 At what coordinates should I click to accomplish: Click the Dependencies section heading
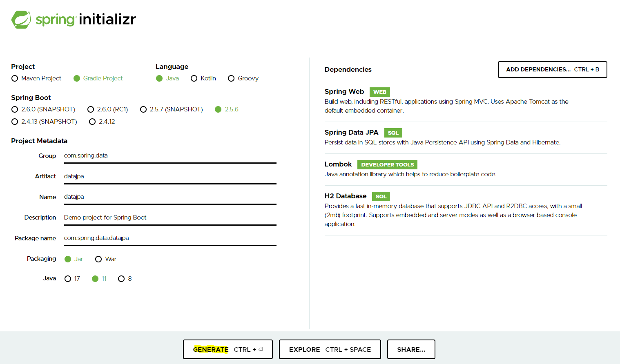tap(348, 69)
